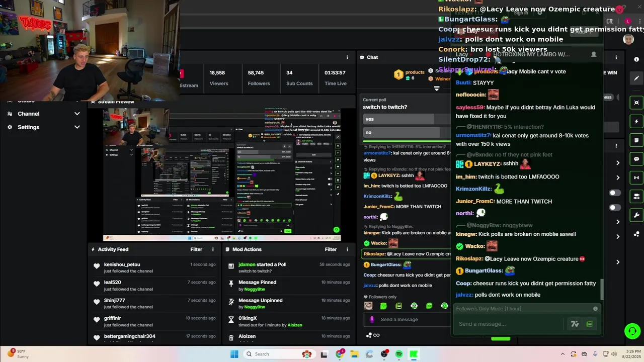Expand the Channel sidebar section
Viewport: 644px width, 362px height.
[x=43, y=114]
